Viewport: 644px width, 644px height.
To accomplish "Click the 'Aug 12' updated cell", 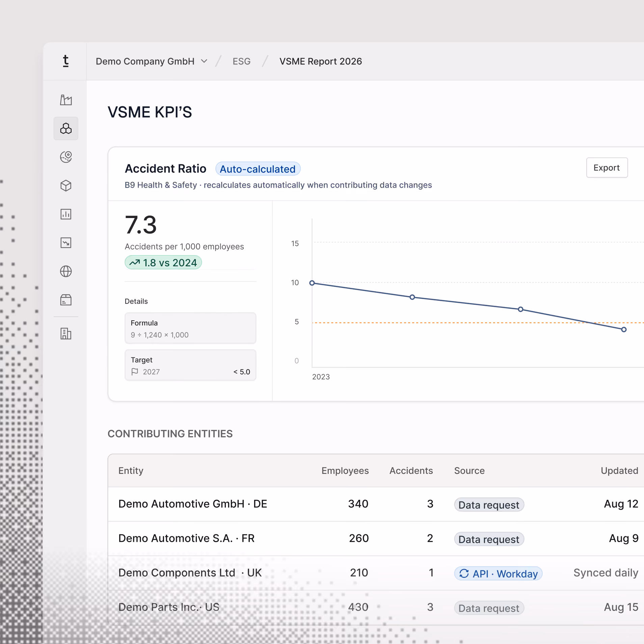I will [621, 504].
